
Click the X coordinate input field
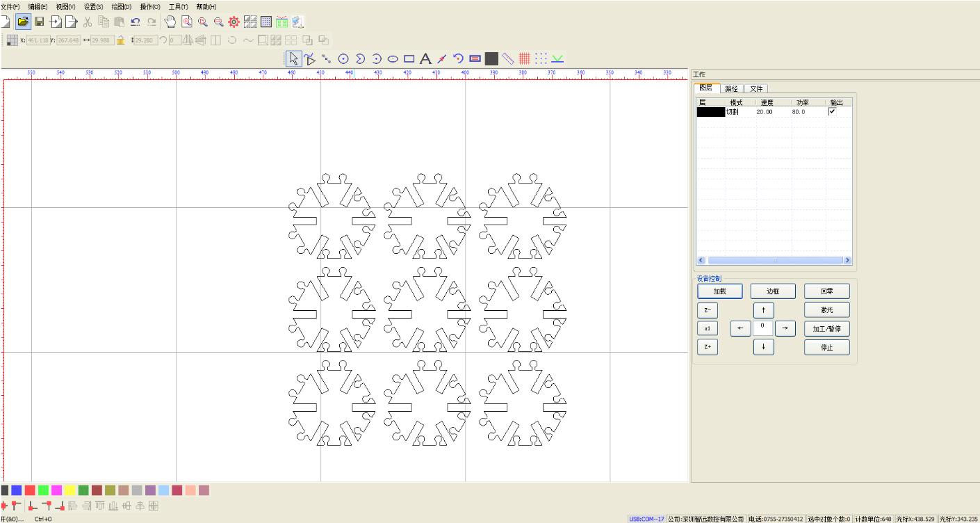click(38, 40)
